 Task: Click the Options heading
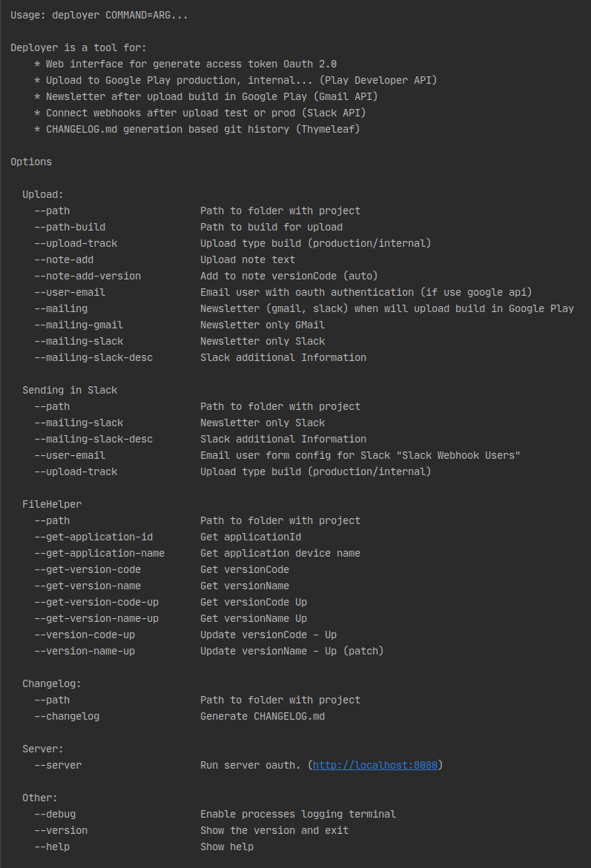pyautogui.click(x=31, y=162)
